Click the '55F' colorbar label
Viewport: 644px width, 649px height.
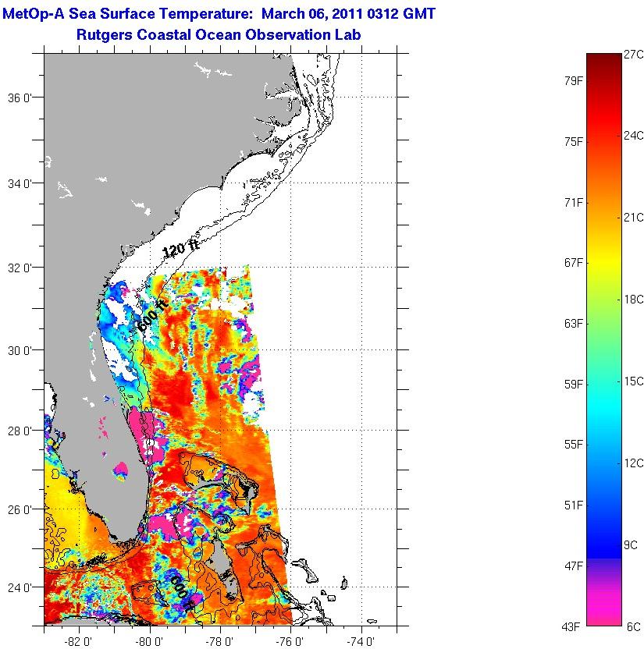(573, 445)
